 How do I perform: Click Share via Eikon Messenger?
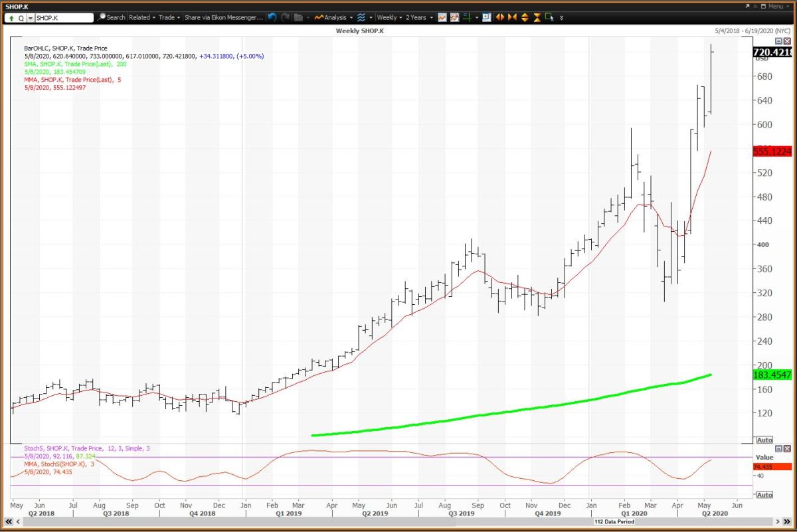[223, 17]
